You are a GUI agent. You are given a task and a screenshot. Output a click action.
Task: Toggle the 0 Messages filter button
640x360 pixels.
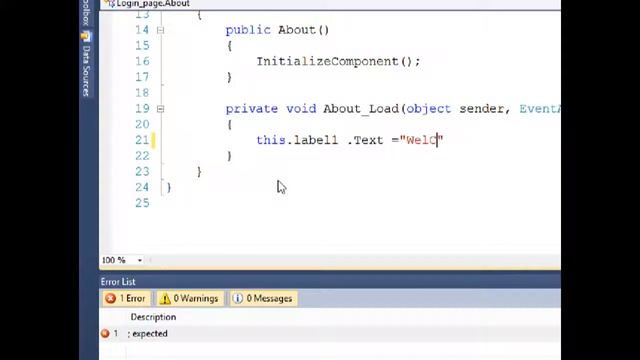pos(263,299)
